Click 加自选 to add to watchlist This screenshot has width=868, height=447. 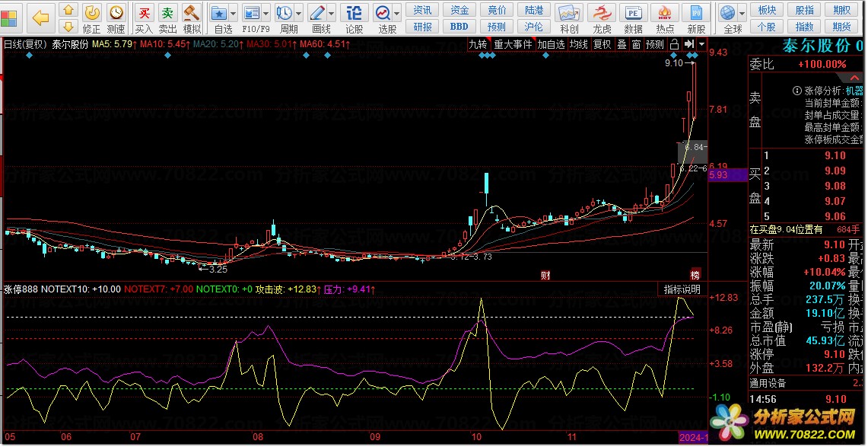click(x=551, y=44)
